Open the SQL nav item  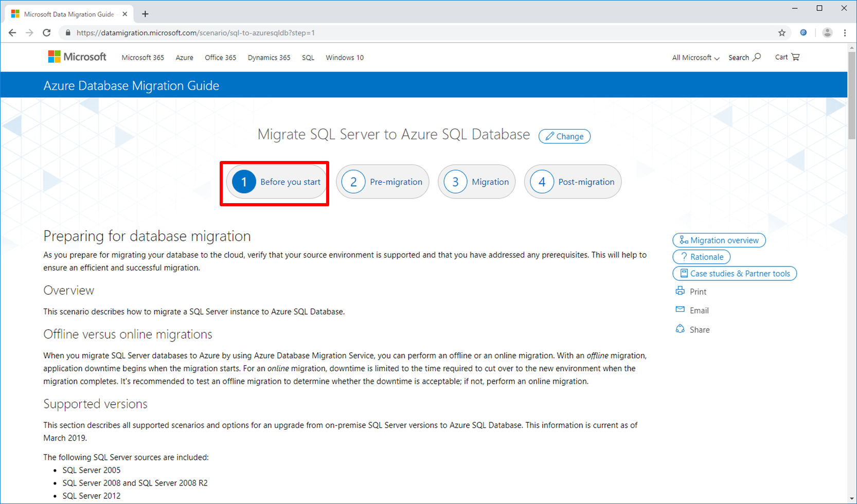pos(308,58)
